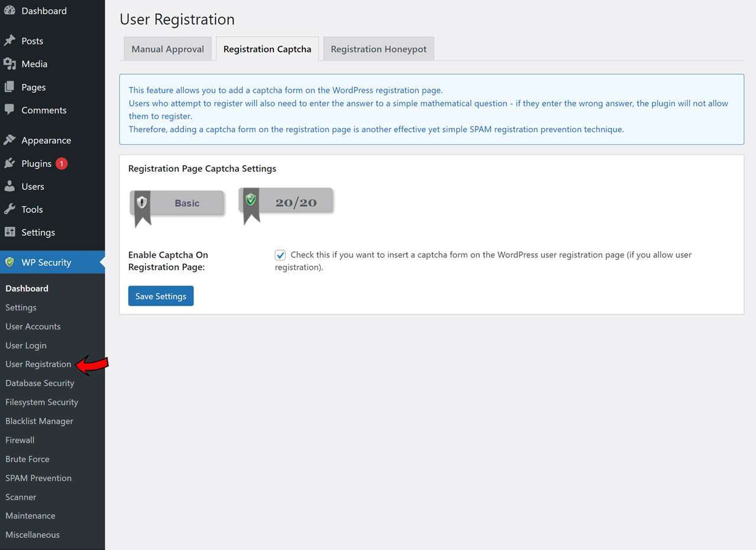Click the Registration Page Captcha Settings heading
756x550 pixels.
coord(202,169)
